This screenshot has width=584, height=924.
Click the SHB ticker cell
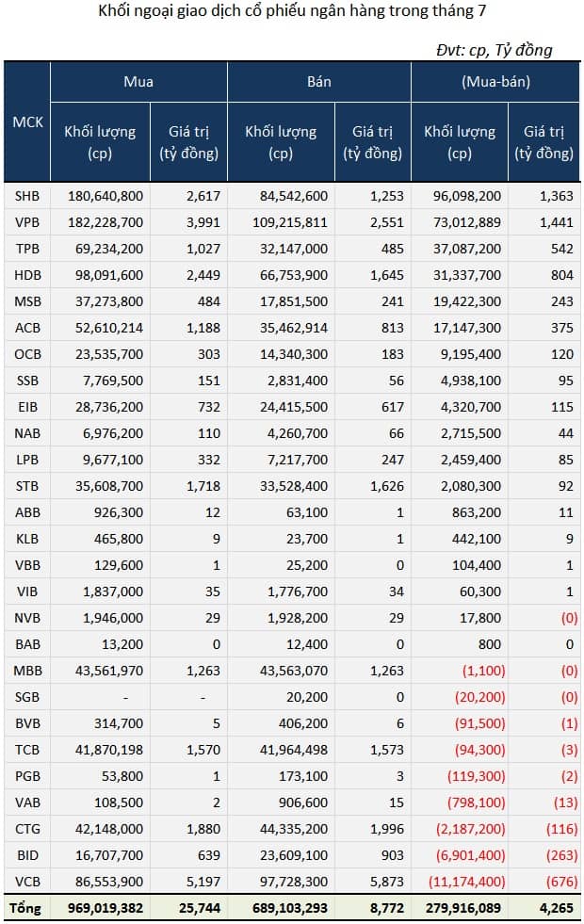(x=27, y=196)
